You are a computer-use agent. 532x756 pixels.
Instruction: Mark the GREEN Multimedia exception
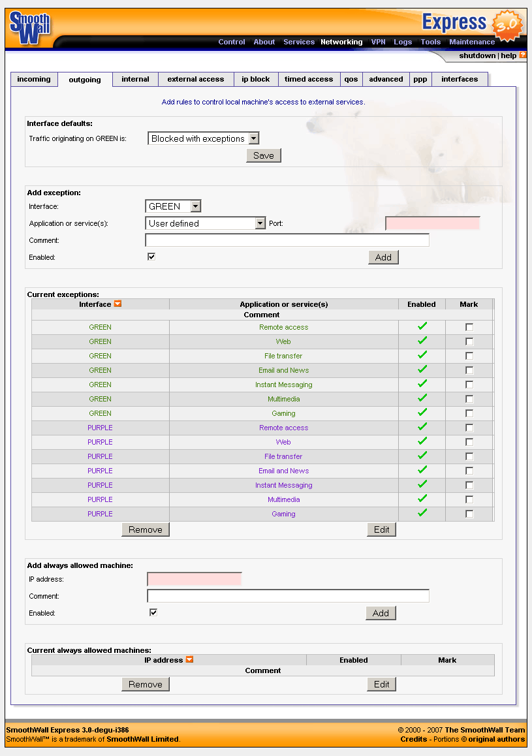point(469,399)
